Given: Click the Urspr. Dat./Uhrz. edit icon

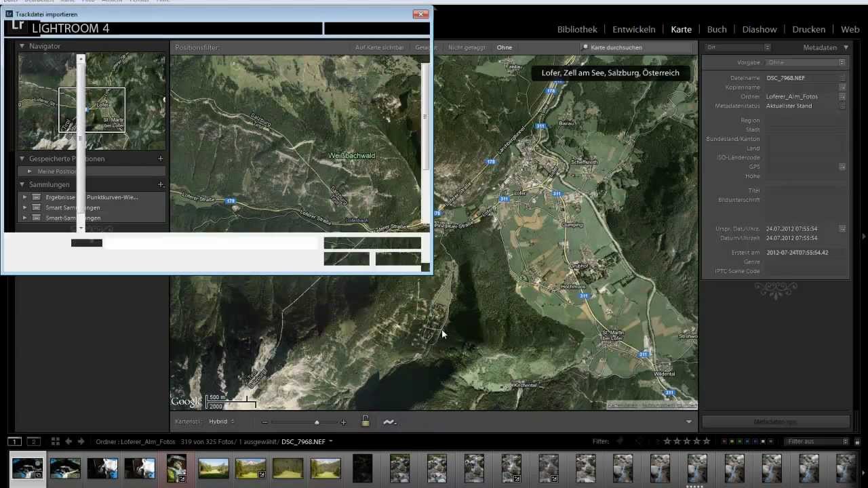Looking at the screenshot, I should pos(842,229).
